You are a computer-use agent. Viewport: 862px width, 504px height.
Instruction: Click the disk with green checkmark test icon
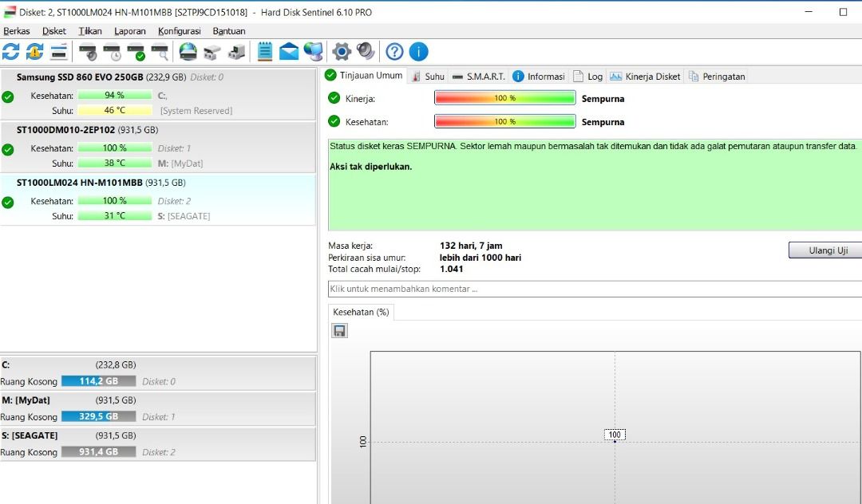[x=136, y=52]
